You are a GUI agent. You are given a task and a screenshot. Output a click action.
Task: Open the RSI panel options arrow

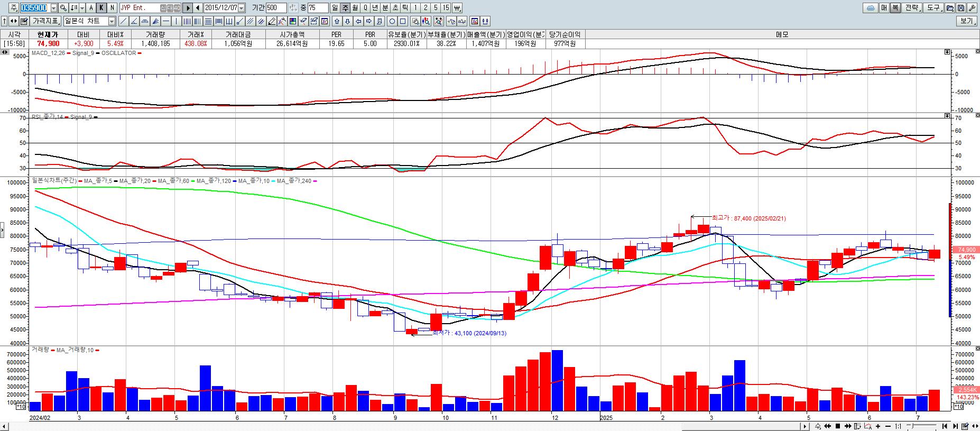[x=947, y=115]
